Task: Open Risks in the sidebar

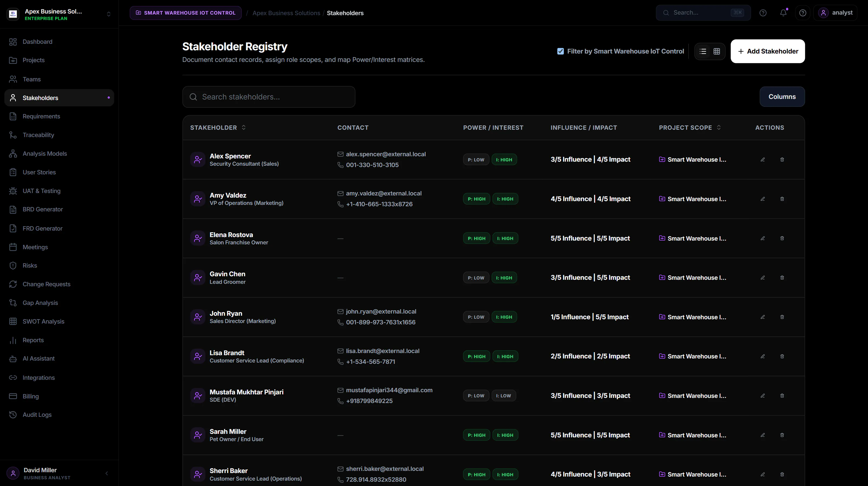Action: click(59, 266)
